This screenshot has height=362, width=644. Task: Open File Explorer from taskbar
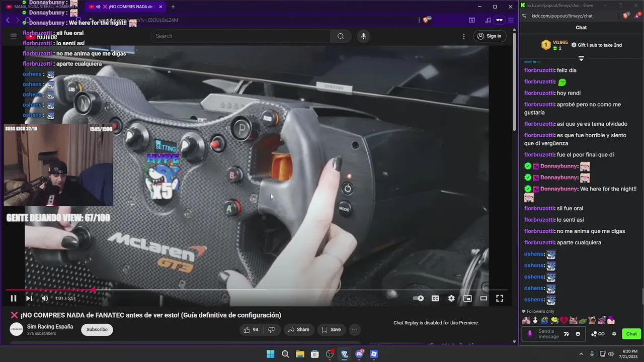pos(300,354)
